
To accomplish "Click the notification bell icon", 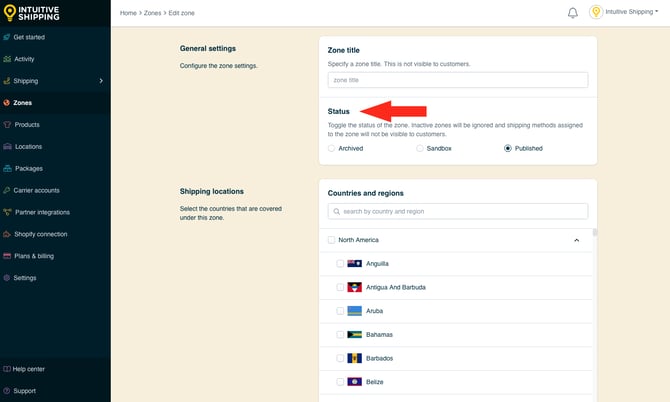I will 573,13.
